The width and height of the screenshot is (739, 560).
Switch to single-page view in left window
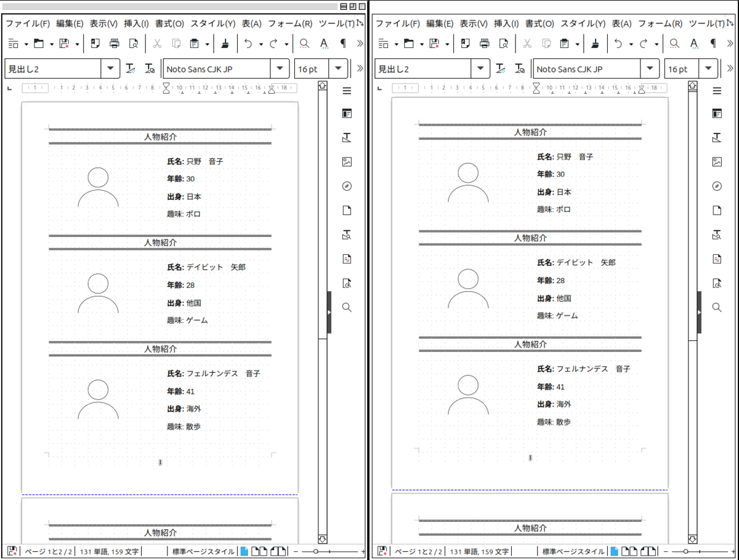pos(244,551)
